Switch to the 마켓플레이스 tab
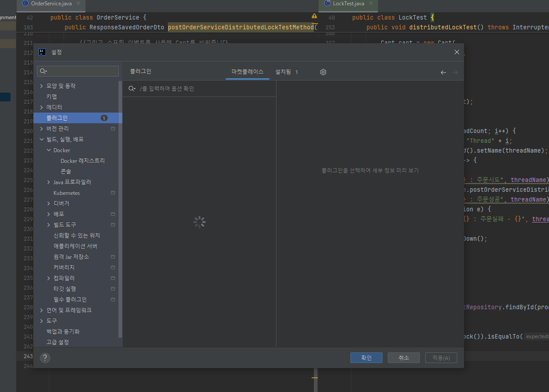This screenshot has width=549, height=392. click(248, 72)
